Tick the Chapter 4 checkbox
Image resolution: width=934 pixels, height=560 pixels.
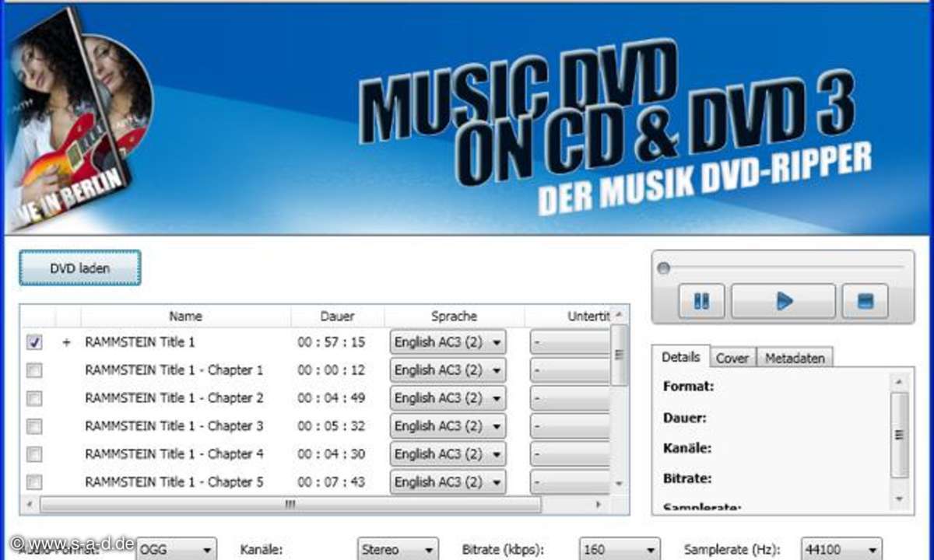pyautogui.click(x=34, y=454)
